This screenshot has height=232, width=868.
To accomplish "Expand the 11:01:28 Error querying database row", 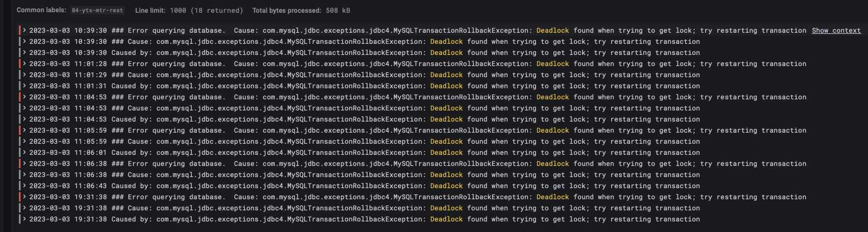I will (24, 64).
